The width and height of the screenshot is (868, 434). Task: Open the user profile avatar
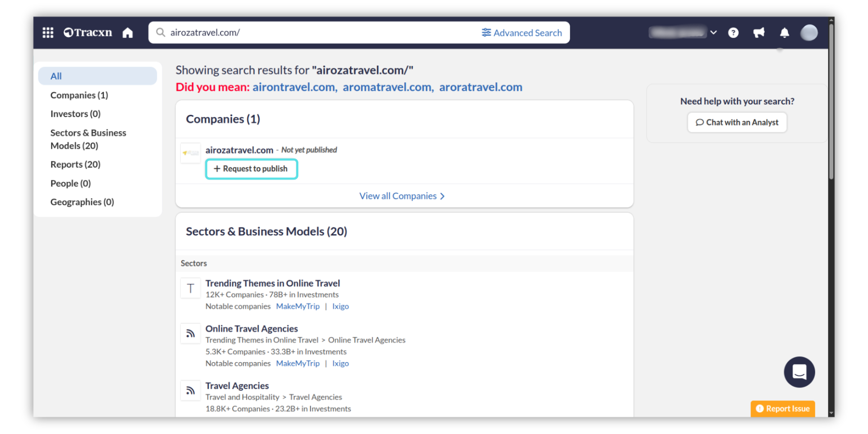click(809, 33)
